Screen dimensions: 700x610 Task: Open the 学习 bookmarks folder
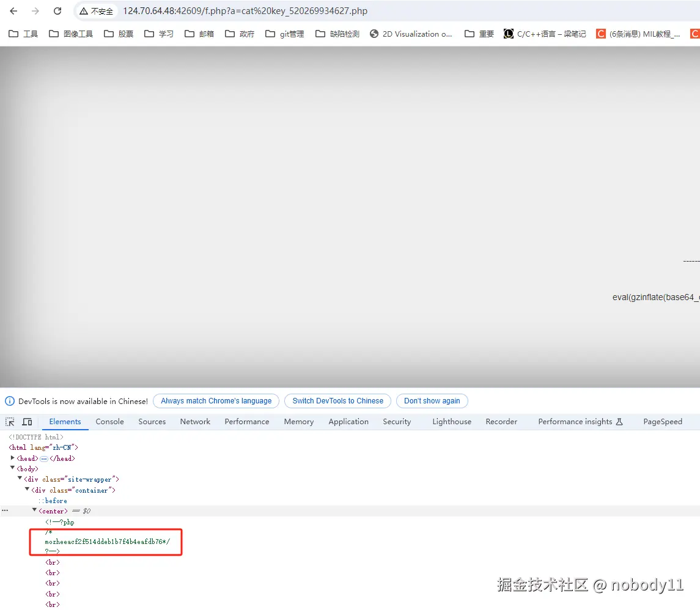(x=158, y=34)
